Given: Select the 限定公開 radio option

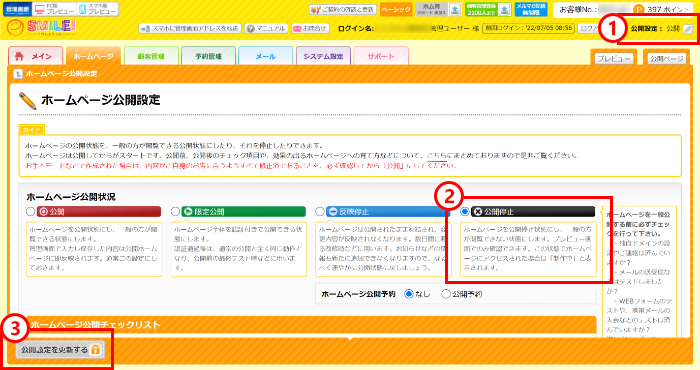Looking at the screenshot, I should [175, 212].
